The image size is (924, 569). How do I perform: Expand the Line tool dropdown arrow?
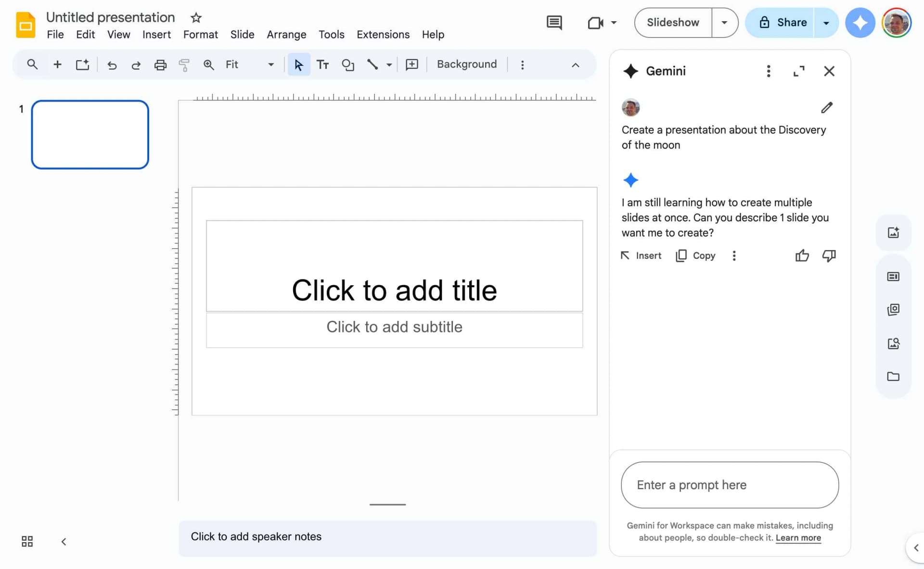pos(389,64)
